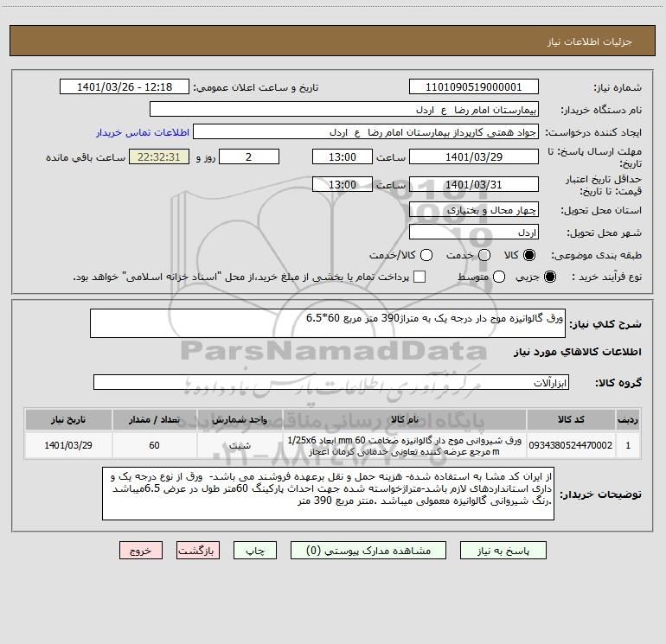This screenshot has height=644, width=666.
Task: Click the response deadline hour field 13:00
Action: click(343, 156)
